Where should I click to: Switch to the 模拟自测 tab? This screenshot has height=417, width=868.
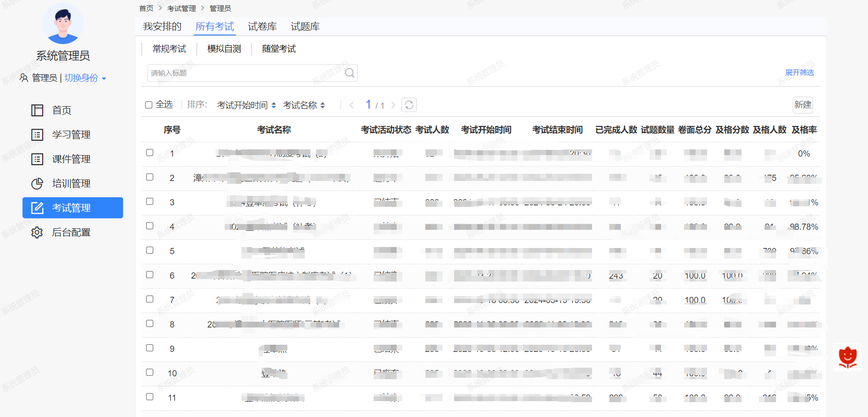pyautogui.click(x=224, y=49)
